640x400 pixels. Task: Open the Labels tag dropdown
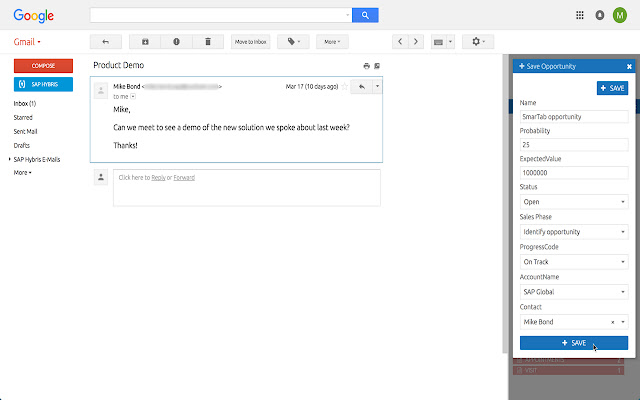[x=293, y=42]
